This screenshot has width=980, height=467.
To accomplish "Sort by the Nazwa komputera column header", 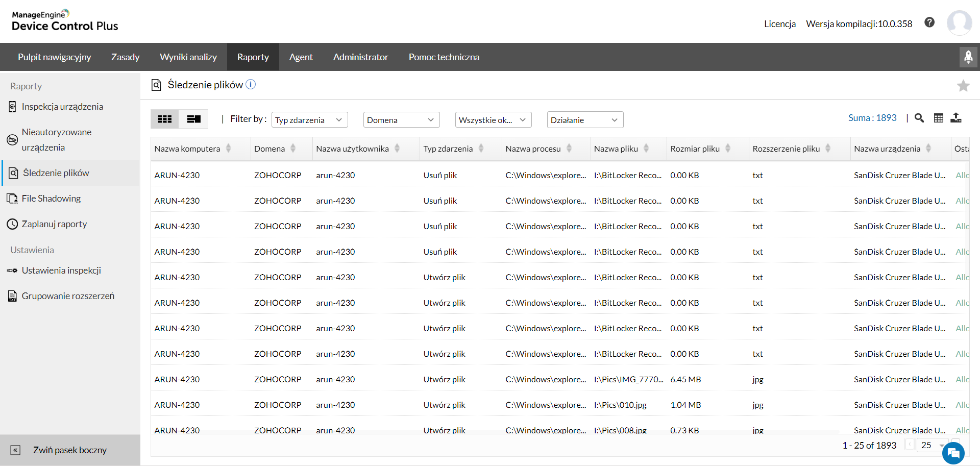I will 187,149.
